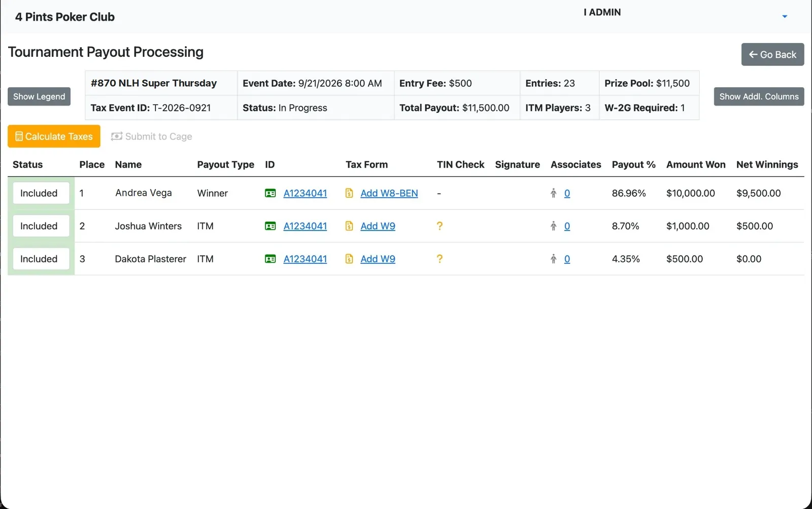Screen dimensions: 812x509
Task: Expand the legend with Show Legend
Action: 39,96
